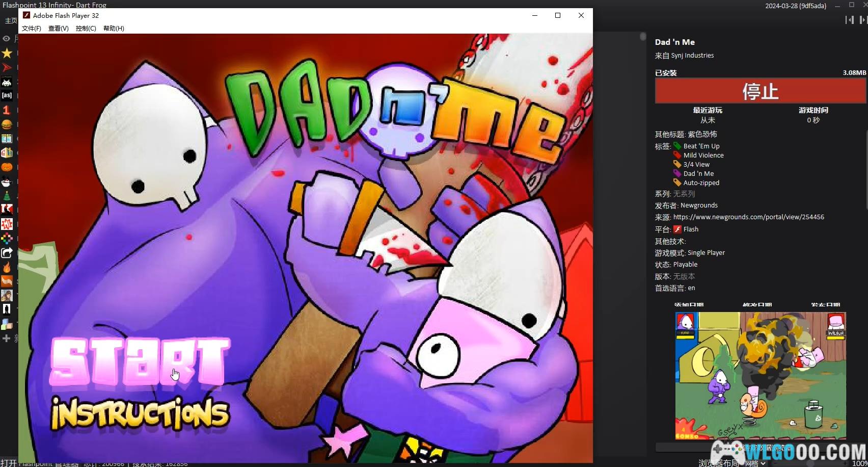Open INSTRUCTIONS on the game title screen
868x467 pixels.
tap(140, 414)
